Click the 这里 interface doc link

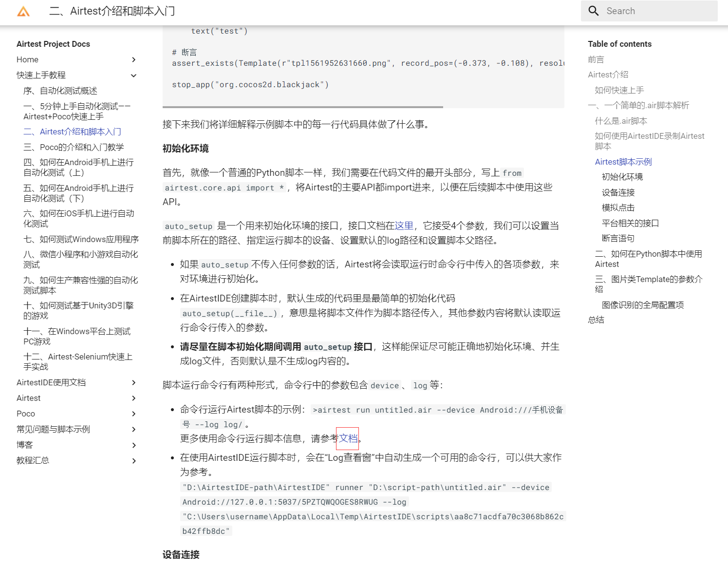coord(404,226)
